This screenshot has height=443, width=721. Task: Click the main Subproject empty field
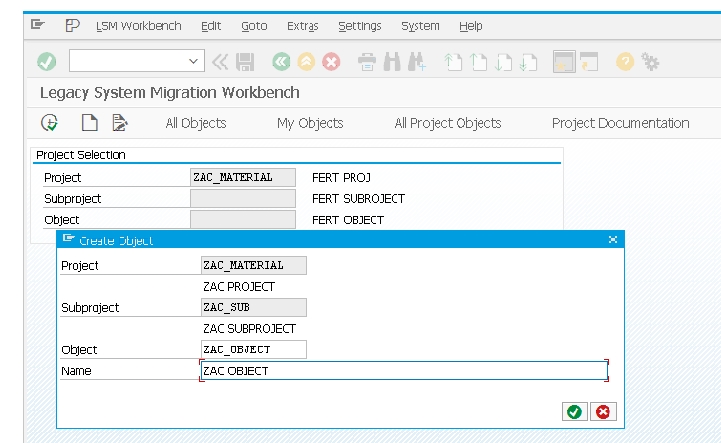(x=243, y=198)
